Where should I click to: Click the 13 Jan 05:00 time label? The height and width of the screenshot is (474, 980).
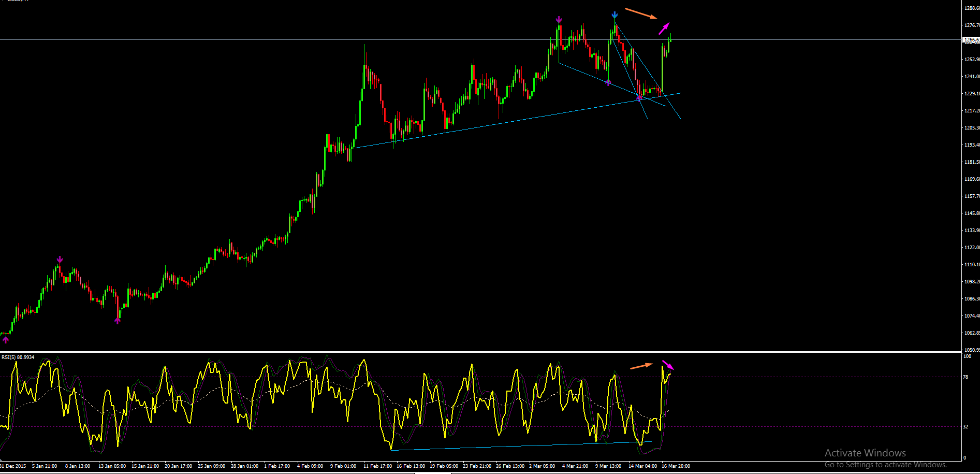pos(112,466)
